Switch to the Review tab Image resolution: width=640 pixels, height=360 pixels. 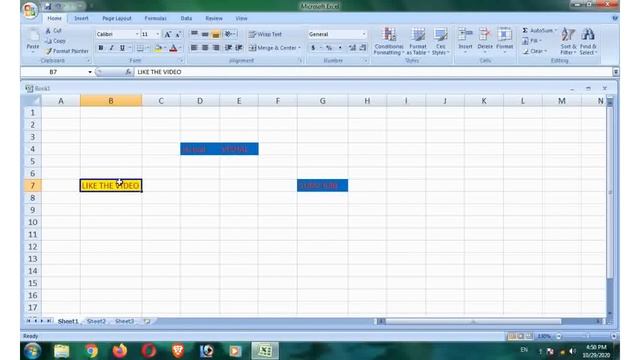tap(214, 18)
